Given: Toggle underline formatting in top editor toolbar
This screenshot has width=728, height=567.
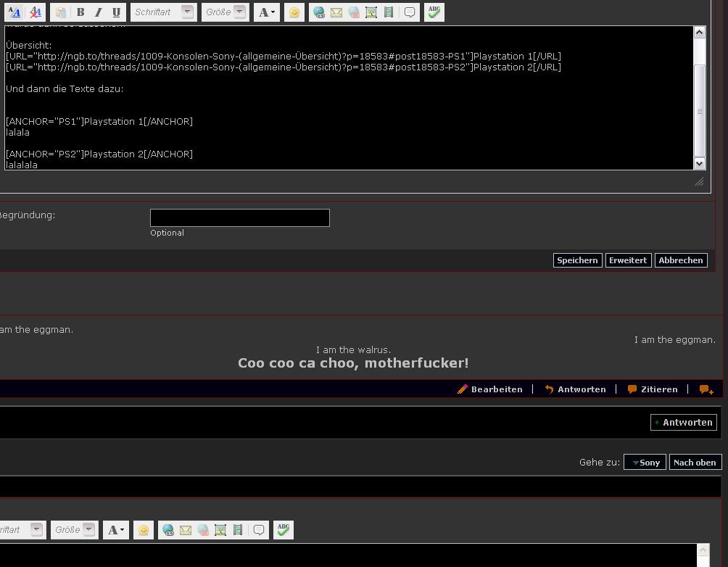Looking at the screenshot, I should coord(116,12).
